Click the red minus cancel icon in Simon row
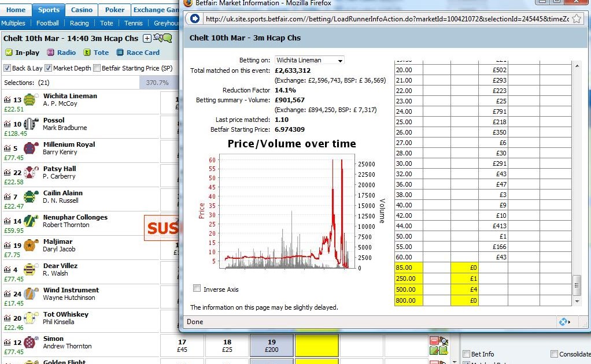Viewport: 591px width, 364px height. click(434, 341)
